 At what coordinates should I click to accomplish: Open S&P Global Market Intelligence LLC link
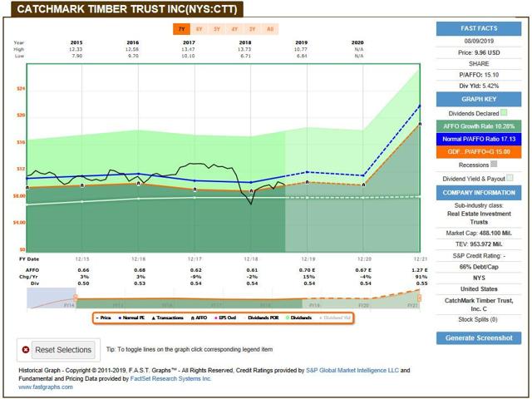click(352, 371)
